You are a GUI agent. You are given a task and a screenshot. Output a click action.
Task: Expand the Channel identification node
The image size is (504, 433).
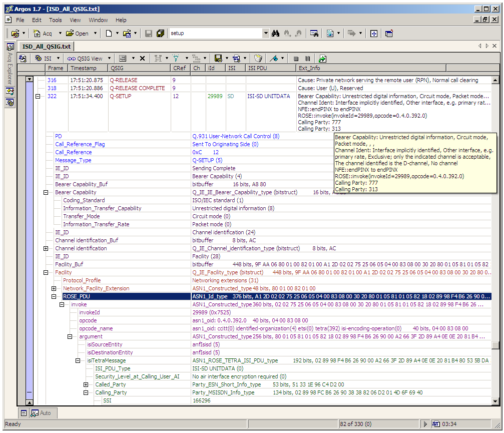[46, 248]
